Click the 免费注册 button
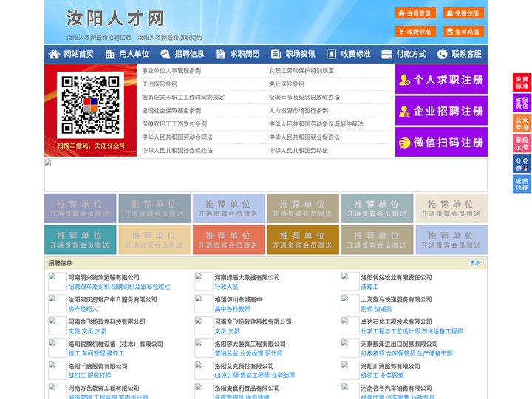The image size is (532, 399). 463,13
